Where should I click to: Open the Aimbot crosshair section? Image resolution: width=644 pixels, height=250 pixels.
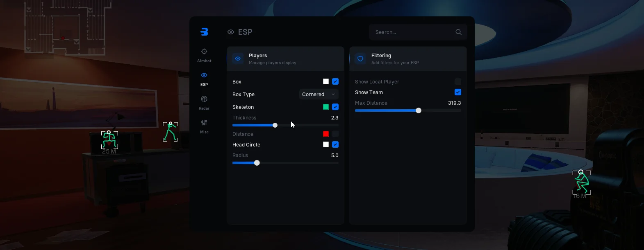coord(204,52)
